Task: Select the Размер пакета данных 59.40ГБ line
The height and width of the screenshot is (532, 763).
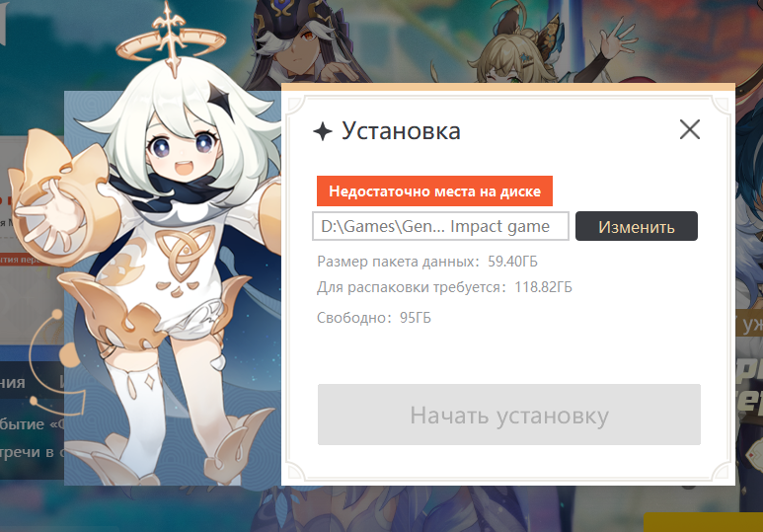Action: click(427, 262)
